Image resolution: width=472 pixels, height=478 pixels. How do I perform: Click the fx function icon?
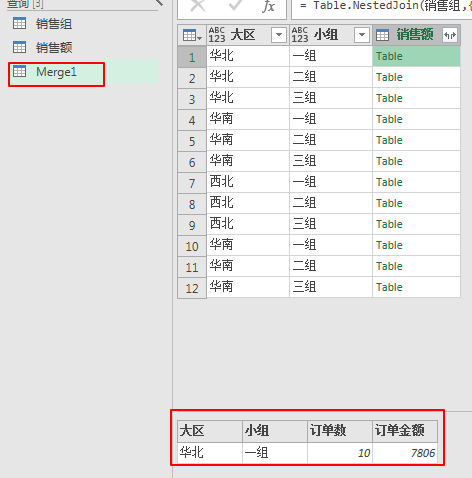(268, 6)
